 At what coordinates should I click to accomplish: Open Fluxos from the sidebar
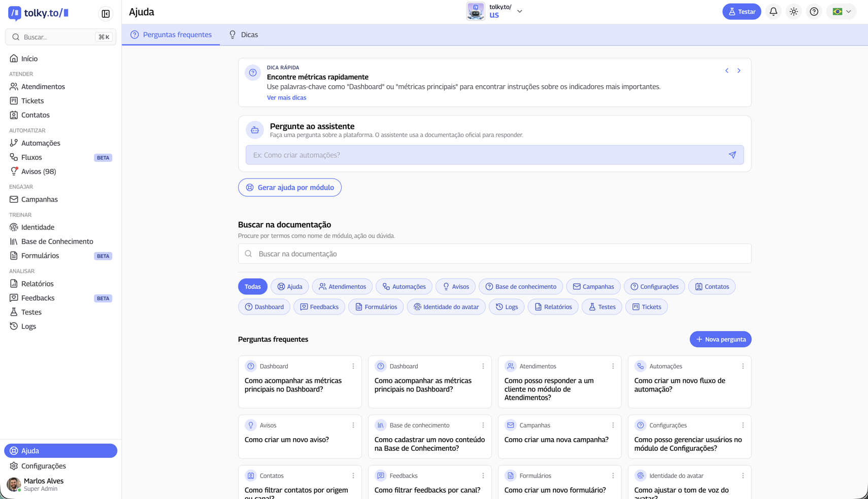tap(14, 157)
